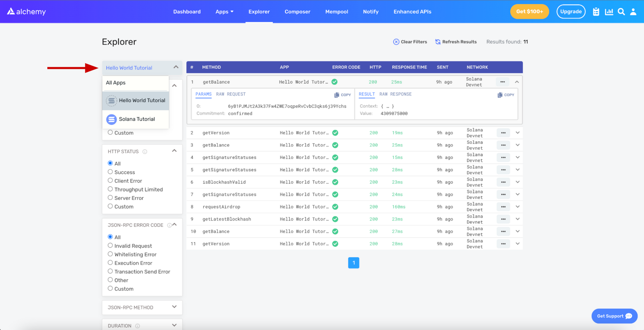644x330 pixels.
Task: Open three-dot menu for row 8 requestAirdrop
Action: pos(503,207)
